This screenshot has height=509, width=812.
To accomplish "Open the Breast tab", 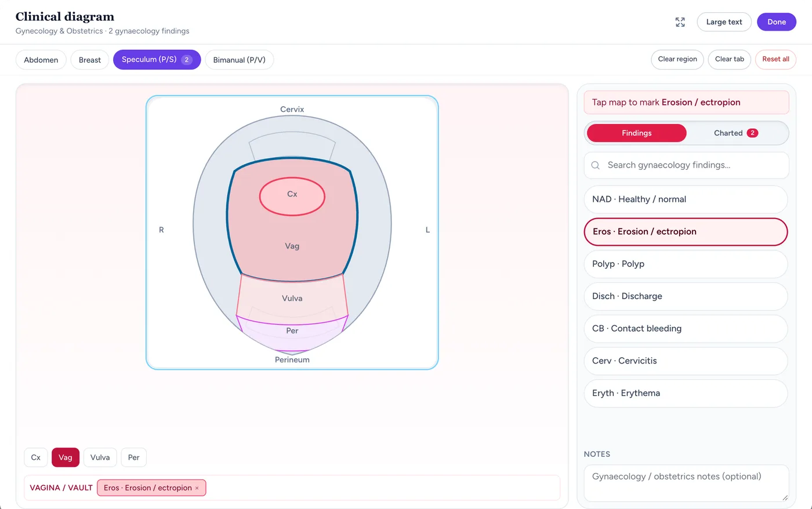I will (90, 60).
